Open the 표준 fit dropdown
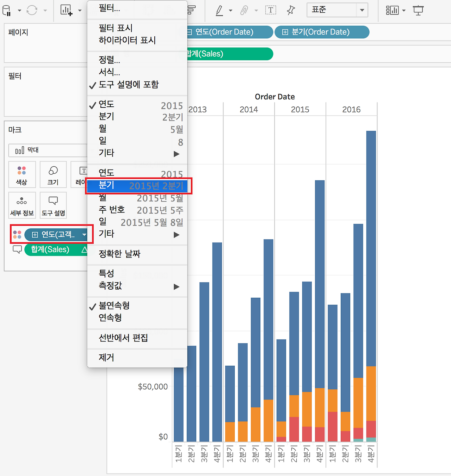Viewport: 451px width, 476px height. [337, 10]
